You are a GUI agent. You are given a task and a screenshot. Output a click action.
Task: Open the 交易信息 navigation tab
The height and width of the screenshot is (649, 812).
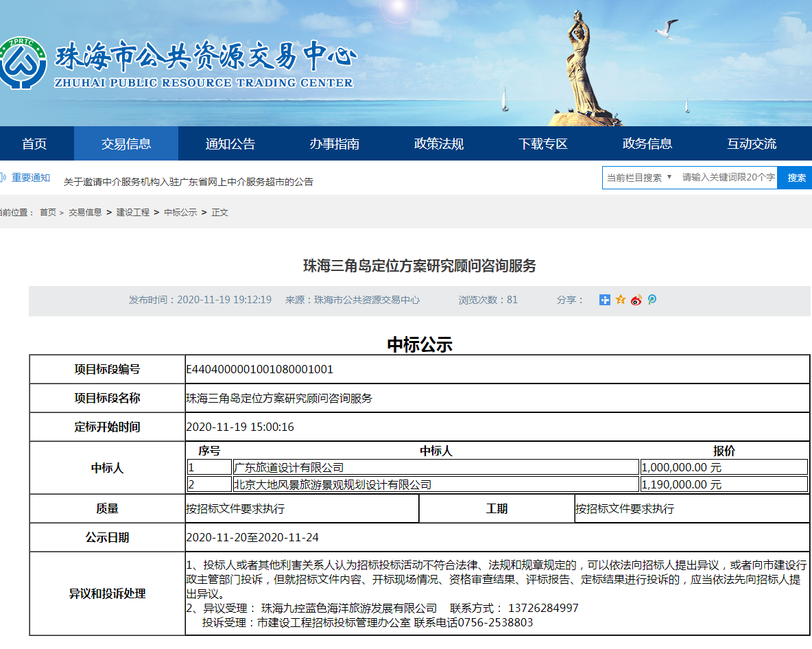(126, 144)
